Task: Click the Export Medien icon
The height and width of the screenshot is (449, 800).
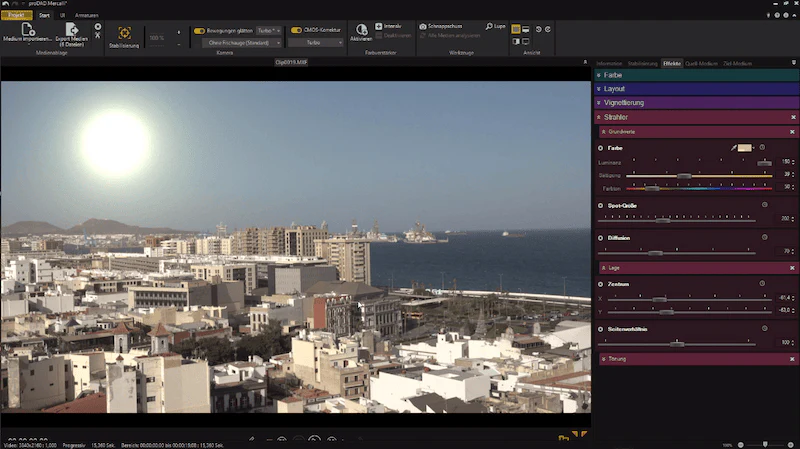Action: point(72,29)
